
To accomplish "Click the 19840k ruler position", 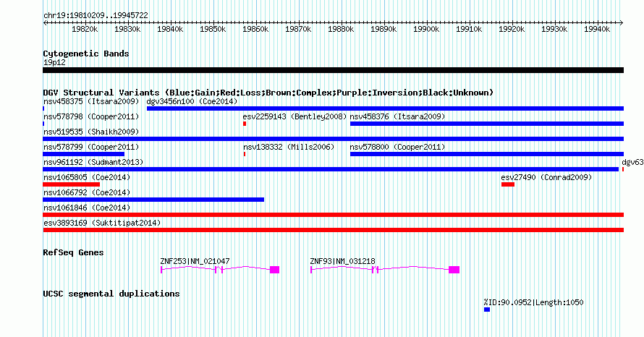I will tap(170, 29).
